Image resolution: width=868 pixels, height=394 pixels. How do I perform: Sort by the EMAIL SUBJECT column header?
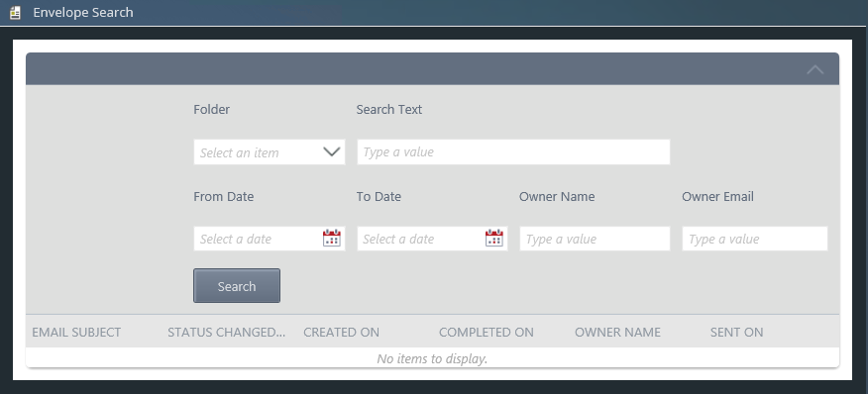click(x=76, y=332)
